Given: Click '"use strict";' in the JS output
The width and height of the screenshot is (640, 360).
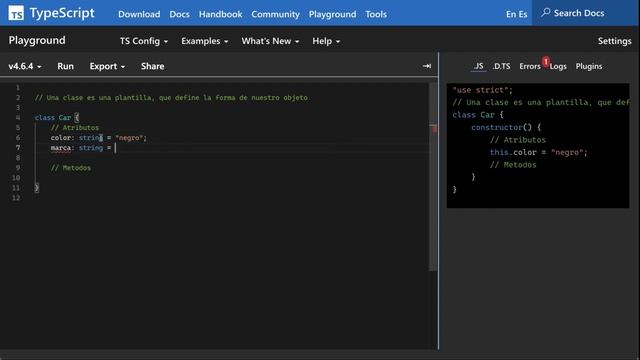Looking at the screenshot, I should click(482, 90).
